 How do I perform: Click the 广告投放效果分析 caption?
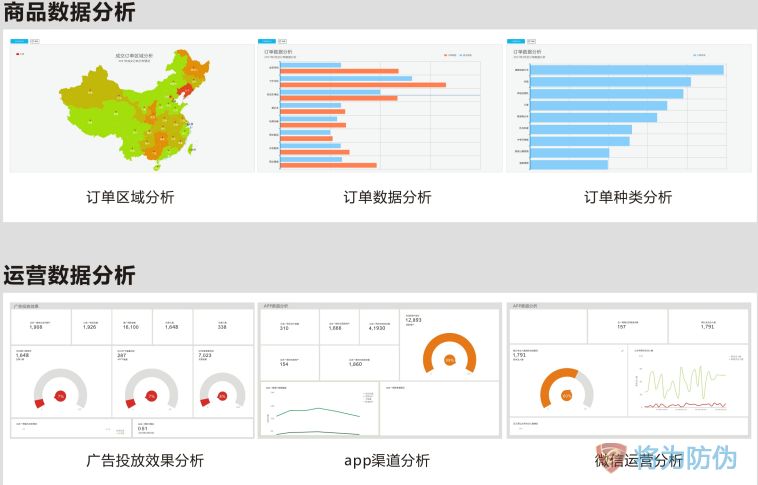tap(145, 460)
